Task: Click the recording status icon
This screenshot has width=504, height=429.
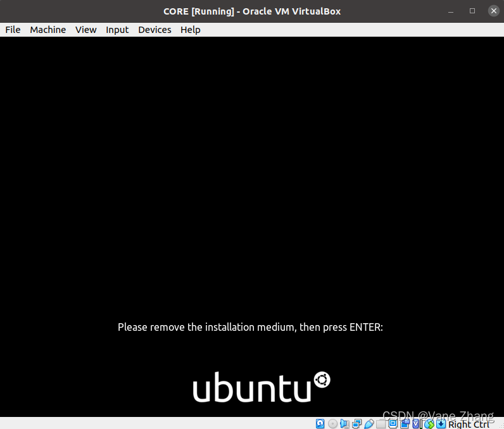Action: 405,424
